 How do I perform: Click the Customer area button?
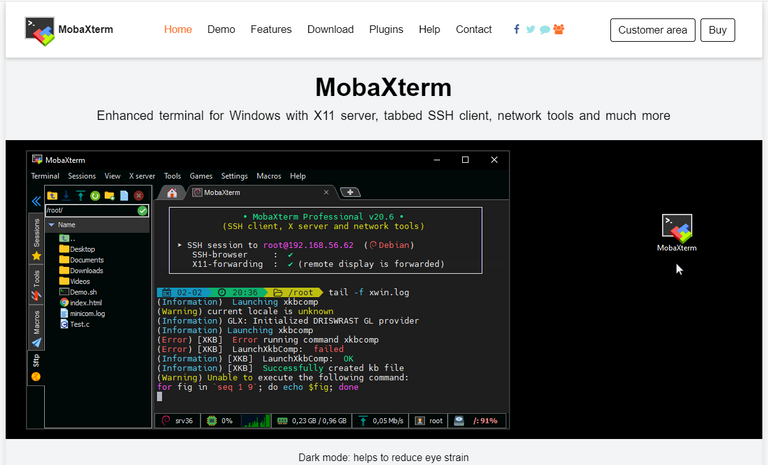coord(652,30)
